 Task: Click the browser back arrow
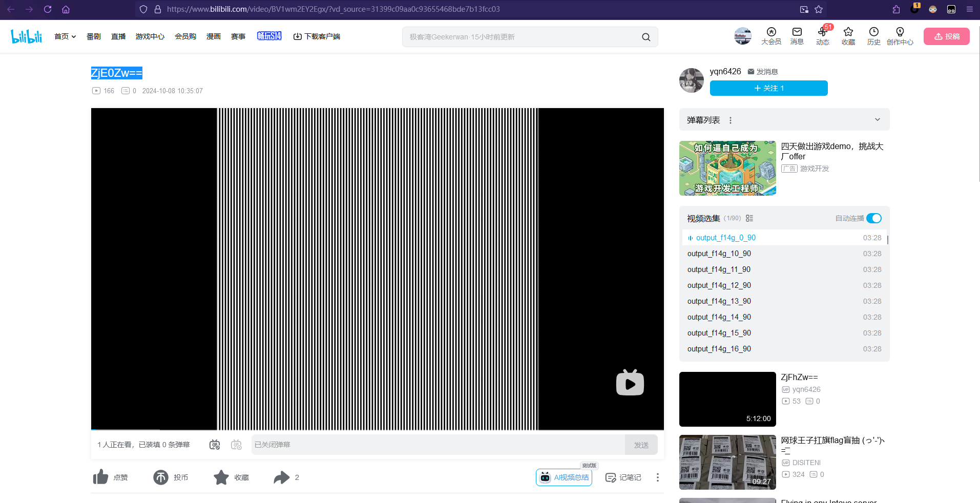11,9
